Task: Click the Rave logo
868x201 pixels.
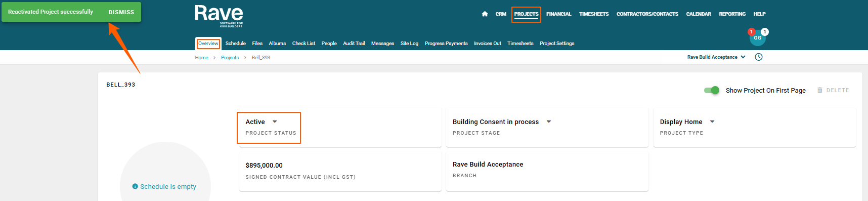Action: tap(219, 16)
